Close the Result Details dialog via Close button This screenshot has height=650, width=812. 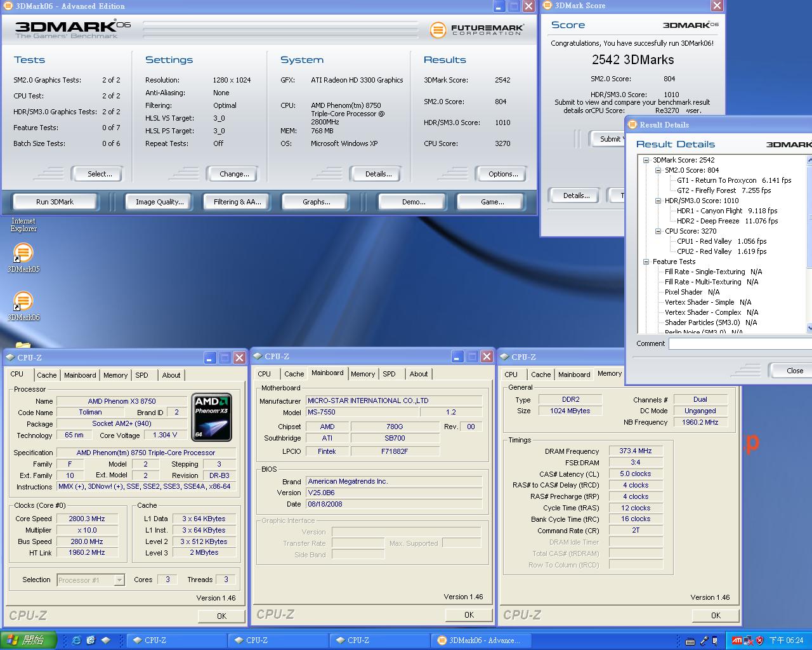pos(791,371)
